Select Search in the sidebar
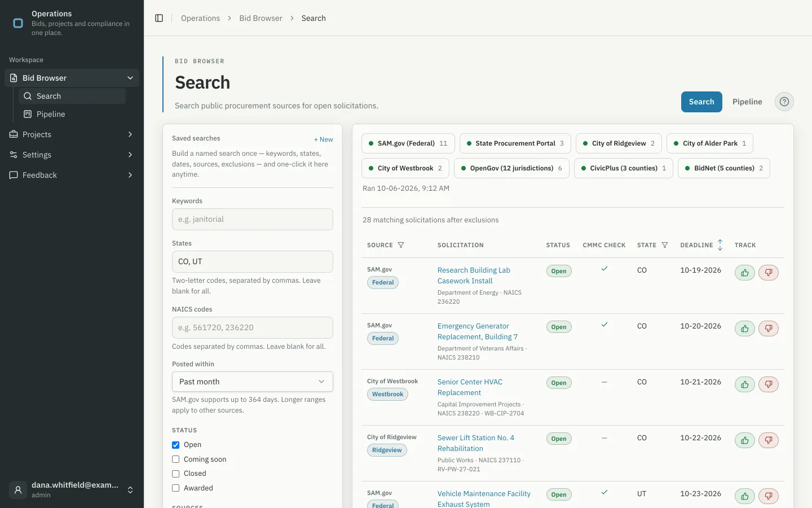 click(72, 96)
